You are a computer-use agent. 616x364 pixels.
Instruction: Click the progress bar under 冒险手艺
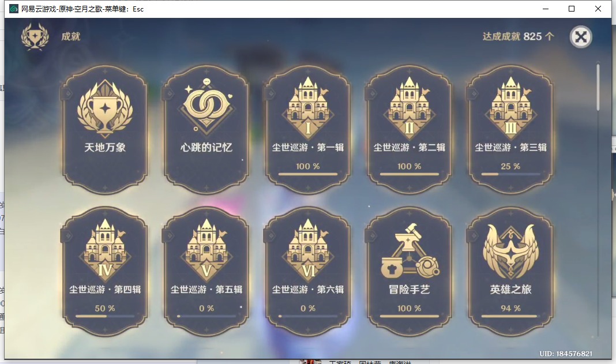point(410,316)
